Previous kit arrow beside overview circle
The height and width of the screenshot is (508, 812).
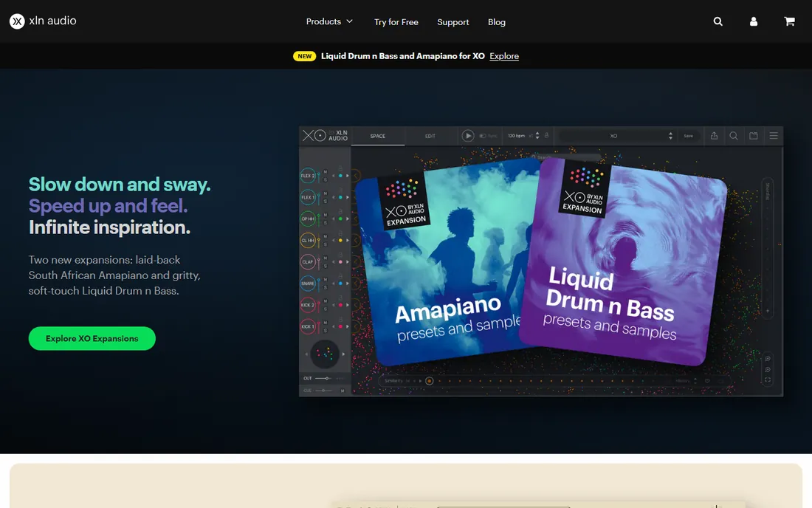click(x=306, y=354)
